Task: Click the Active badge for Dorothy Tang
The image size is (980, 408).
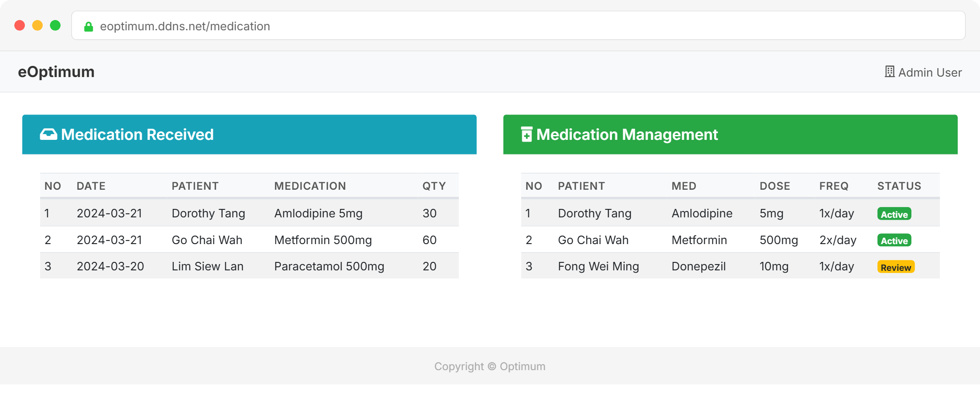Action: click(x=894, y=214)
